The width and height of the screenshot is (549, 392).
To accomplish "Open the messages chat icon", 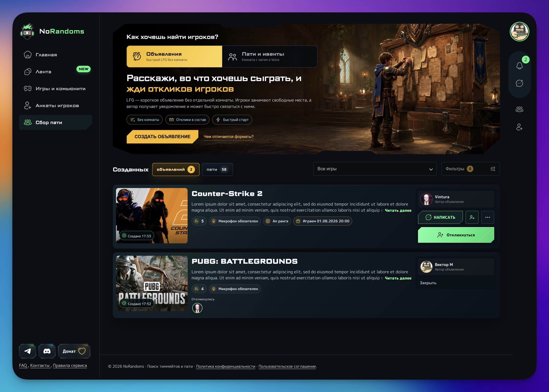I will pyautogui.click(x=519, y=83).
